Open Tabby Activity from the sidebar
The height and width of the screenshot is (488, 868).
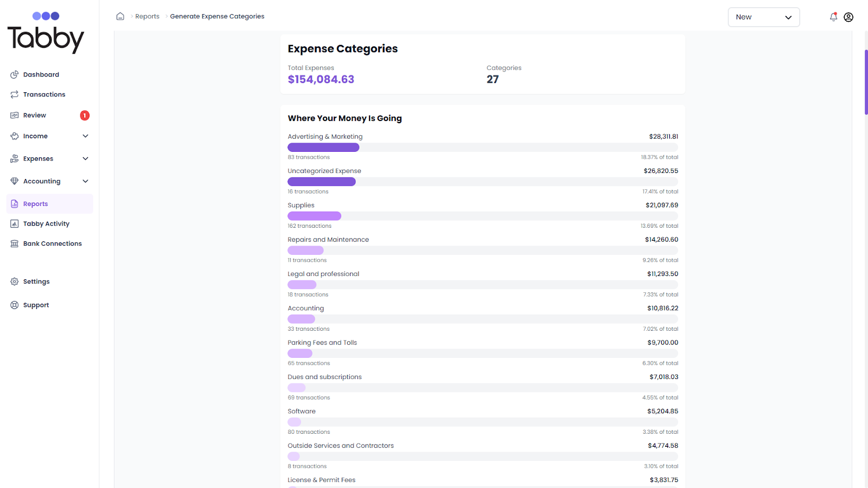click(x=14, y=223)
